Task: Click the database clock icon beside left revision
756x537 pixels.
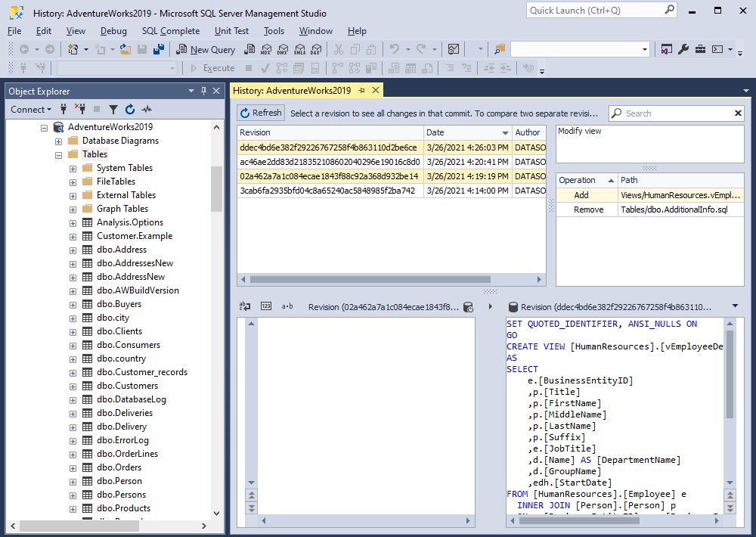Action: [x=468, y=307]
